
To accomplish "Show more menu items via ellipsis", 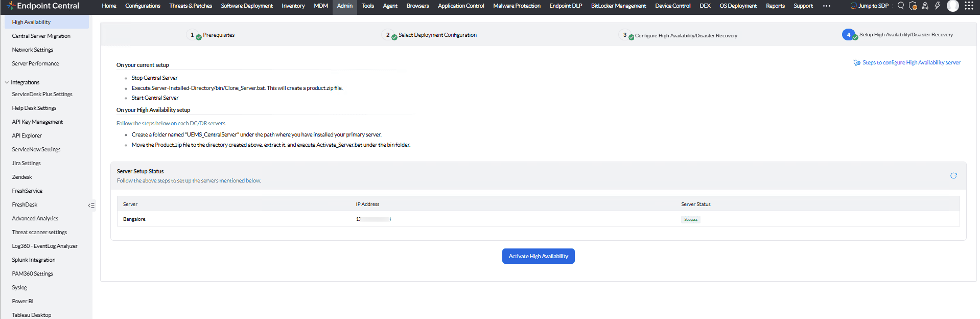I will coord(827,6).
